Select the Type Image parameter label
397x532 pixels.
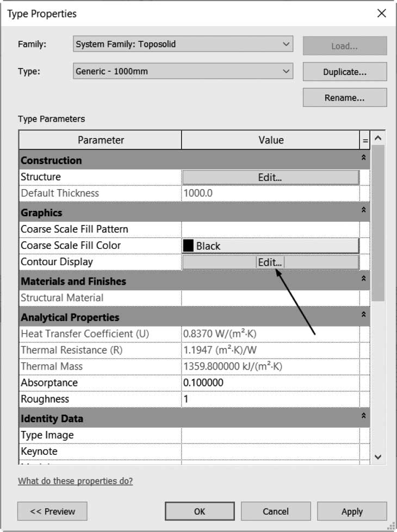click(x=47, y=435)
